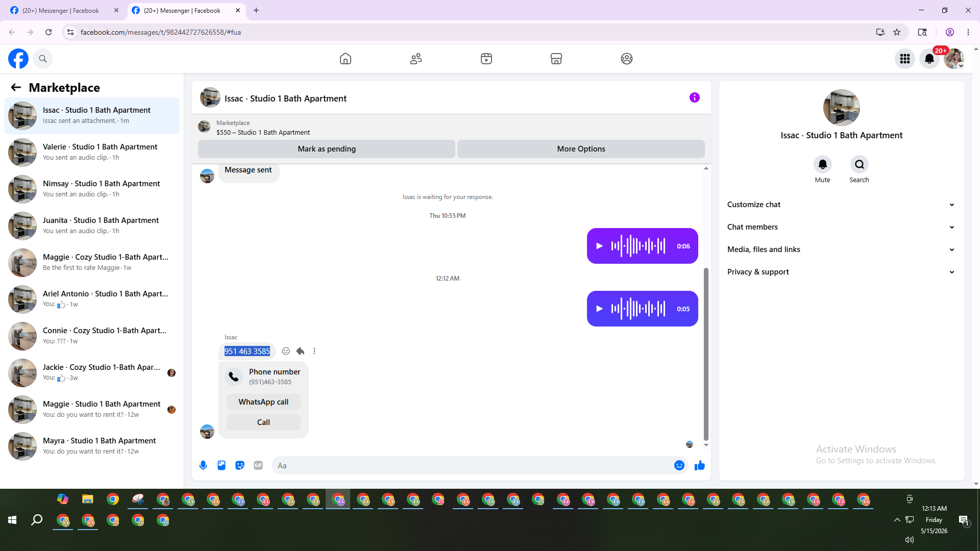Open Ariel Antonio's conversation
980x551 pixels.
coord(92,299)
